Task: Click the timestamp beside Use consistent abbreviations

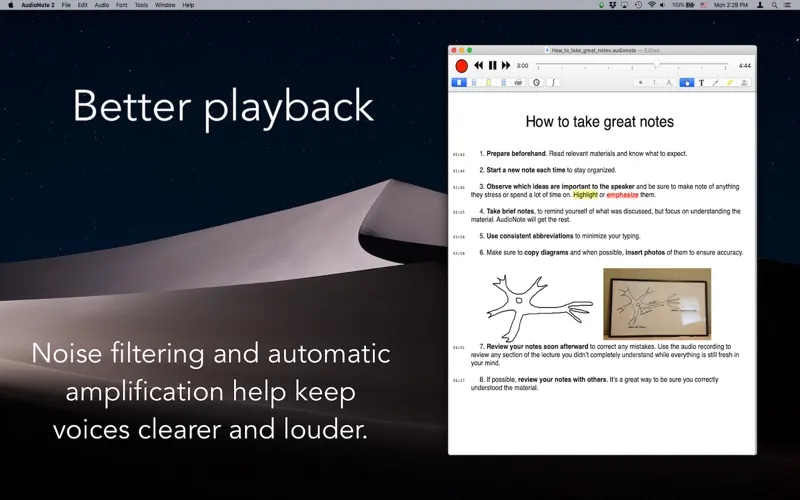Action: point(459,237)
